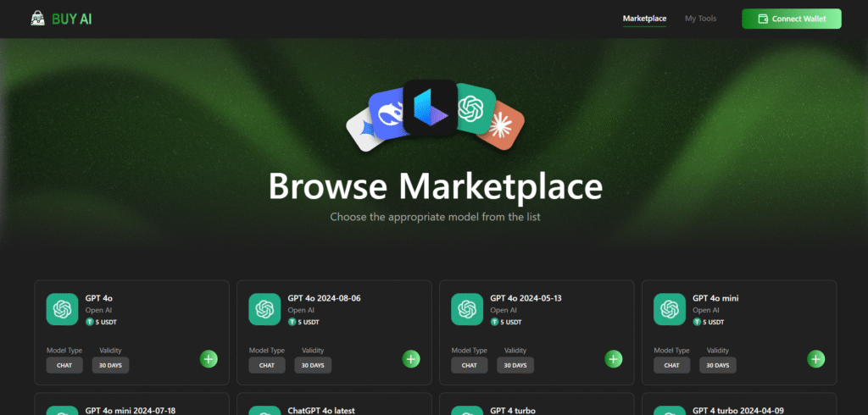Click the BUY AI shopping bag logo
This screenshot has height=415, width=868.
37,19
